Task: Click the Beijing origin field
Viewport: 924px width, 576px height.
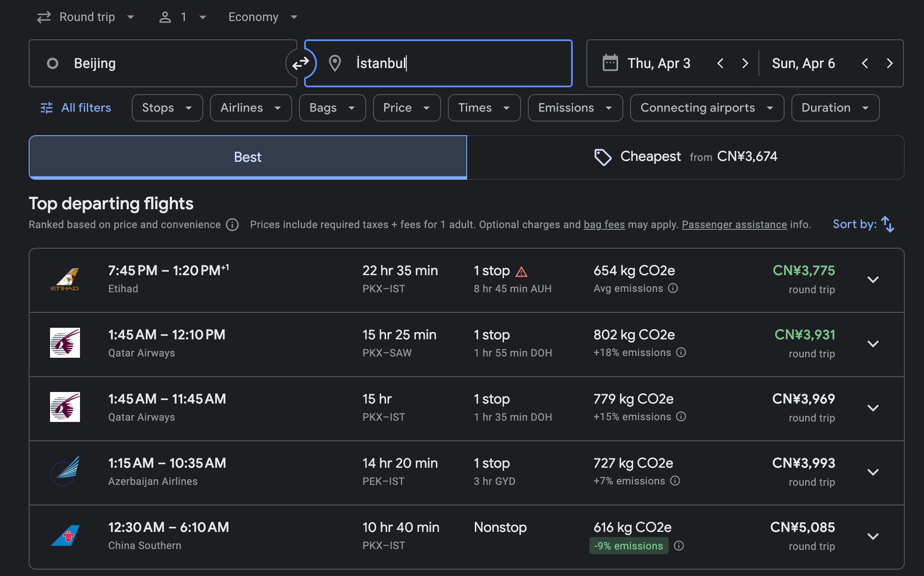Action: [x=163, y=63]
